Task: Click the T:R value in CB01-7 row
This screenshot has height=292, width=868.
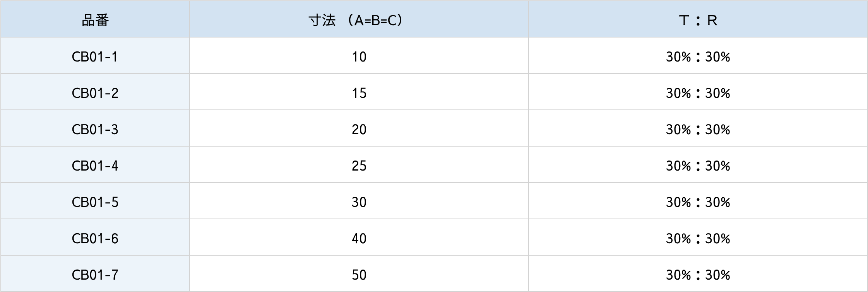Action: [698, 275]
